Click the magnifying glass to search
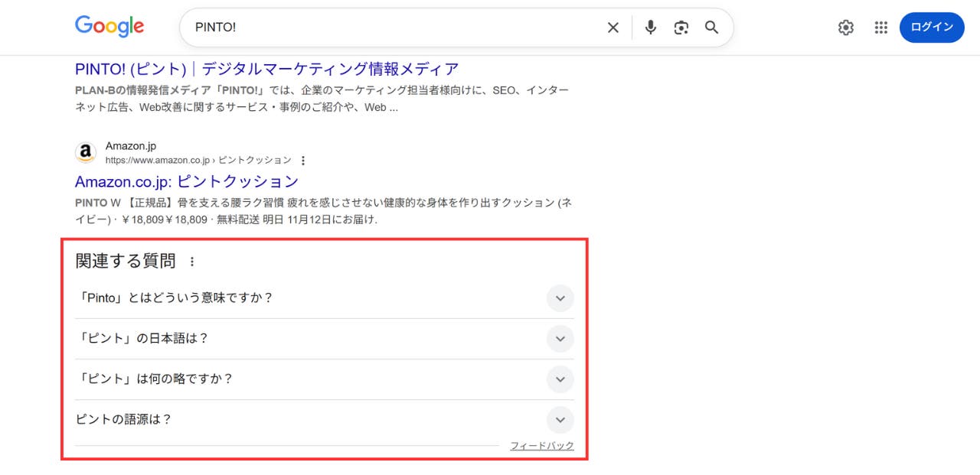Image resolution: width=980 pixels, height=475 pixels. pos(711,27)
